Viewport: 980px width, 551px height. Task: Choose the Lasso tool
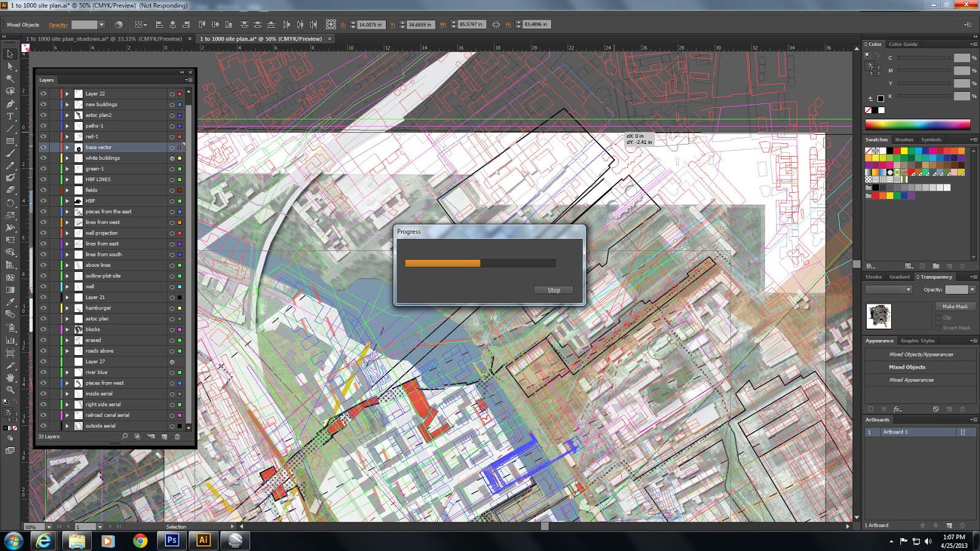(x=10, y=91)
